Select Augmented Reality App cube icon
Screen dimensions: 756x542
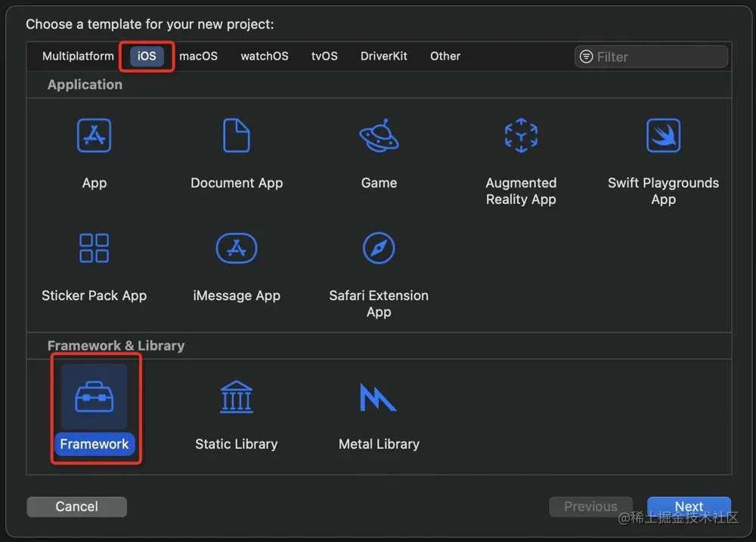click(x=521, y=135)
